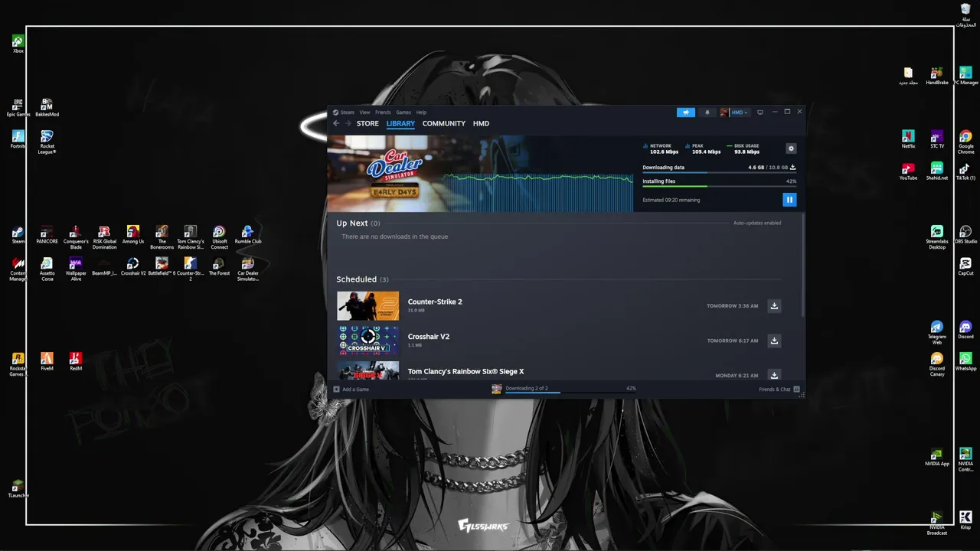Open the STORE tab
The image size is (980, 551).
click(x=367, y=123)
